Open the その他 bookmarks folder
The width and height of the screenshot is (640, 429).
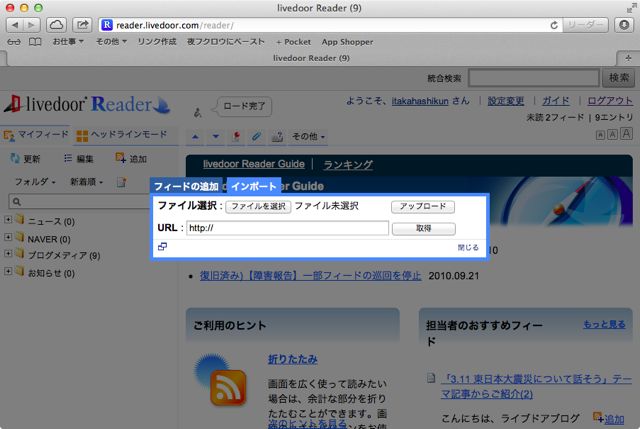[111, 42]
